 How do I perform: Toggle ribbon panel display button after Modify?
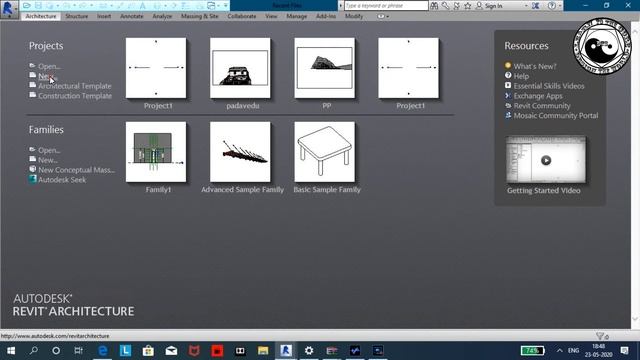point(381,16)
